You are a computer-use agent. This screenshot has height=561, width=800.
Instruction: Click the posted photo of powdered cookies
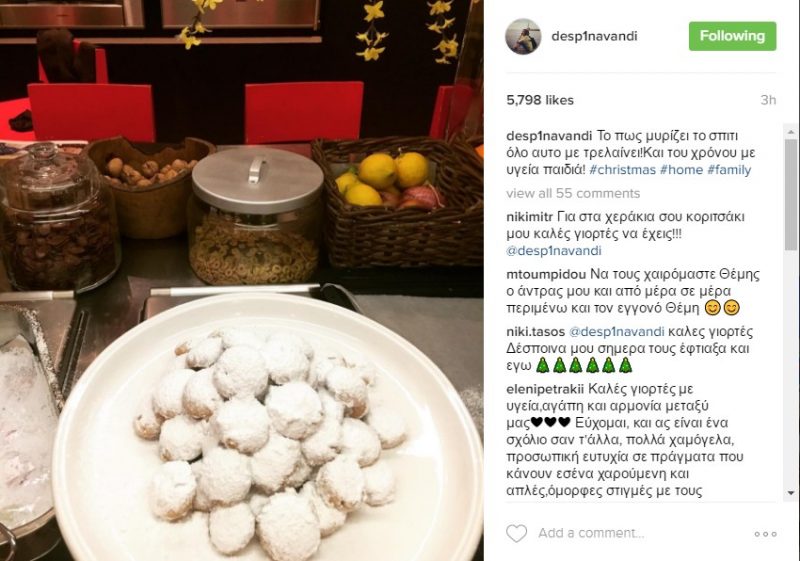click(242, 280)
